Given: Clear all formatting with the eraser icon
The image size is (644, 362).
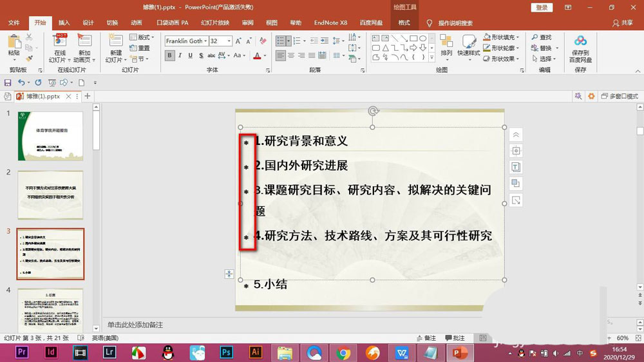Looking at the screenshot, I should point(263,41).
